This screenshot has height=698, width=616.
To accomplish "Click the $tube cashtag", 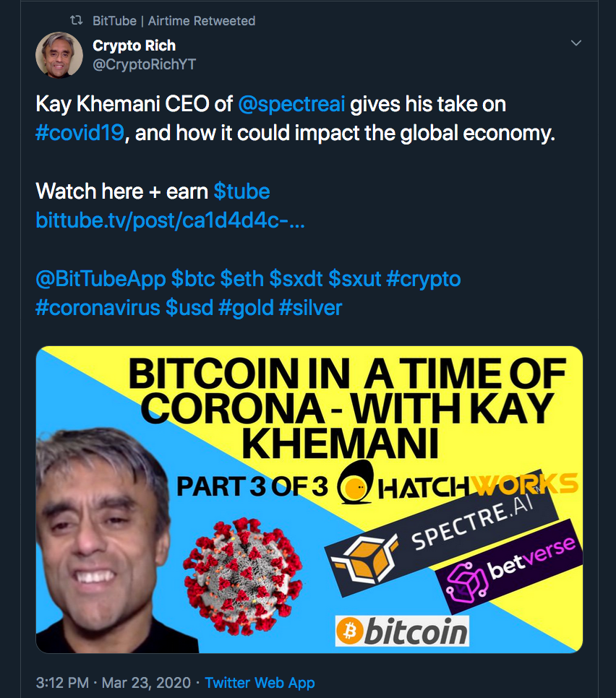I will pos(241,191).
